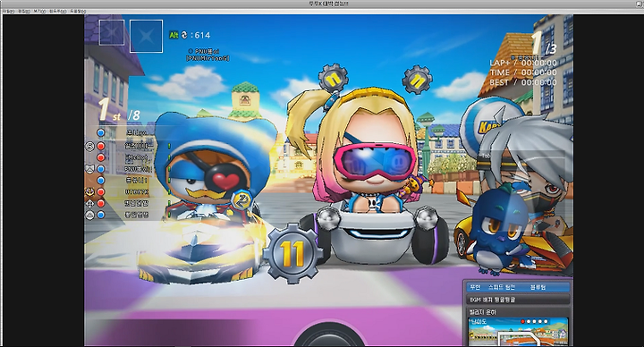Viewport: 644px width, 347px height.
Task: Click the blue dot in last ranking row
Action: pos(100,215)
